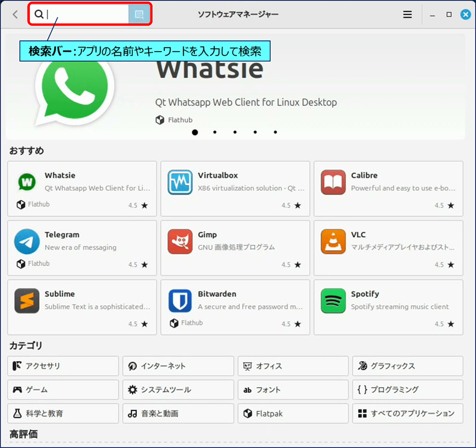The image size is (476, 448).
Task: Open the Gimp app name
Action: click(x=207, y=235)
